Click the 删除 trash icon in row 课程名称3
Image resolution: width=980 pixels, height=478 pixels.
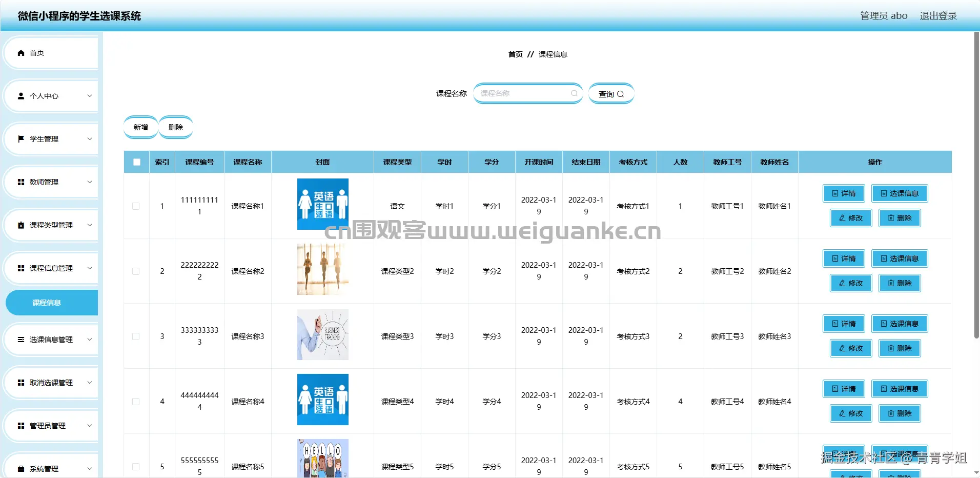pos(891,348)
